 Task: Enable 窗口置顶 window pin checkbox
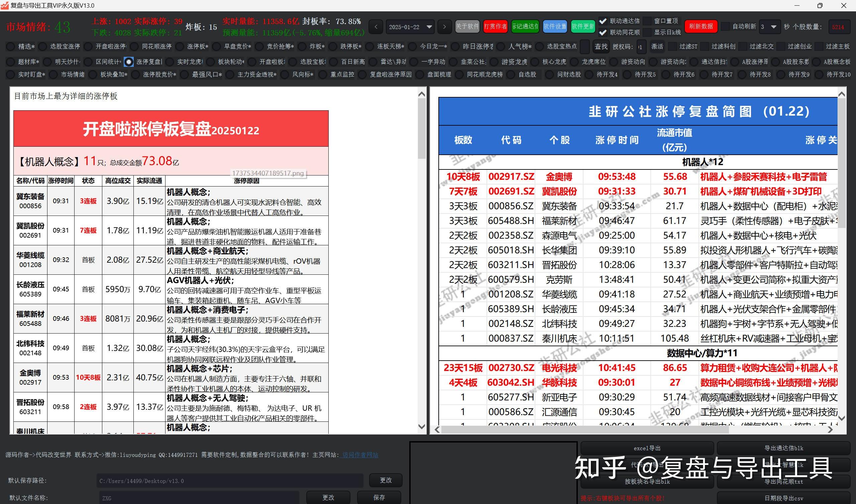647,21
